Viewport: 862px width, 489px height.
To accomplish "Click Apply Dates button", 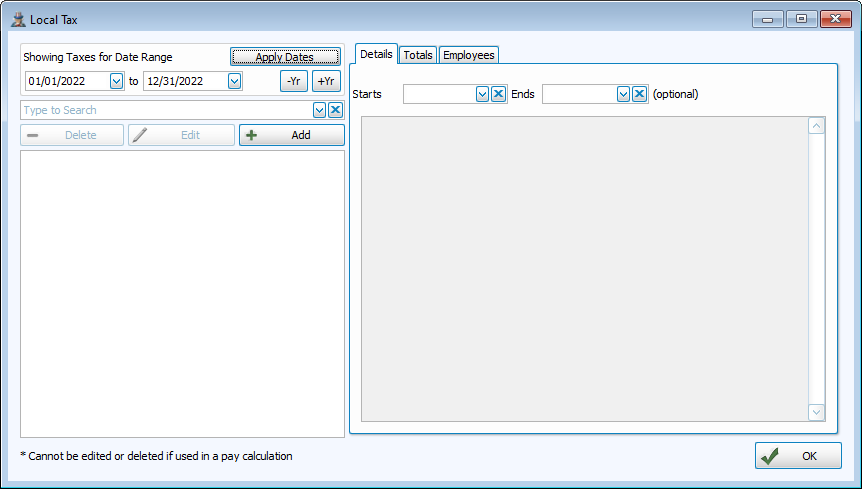I will (x=285, y=57).
